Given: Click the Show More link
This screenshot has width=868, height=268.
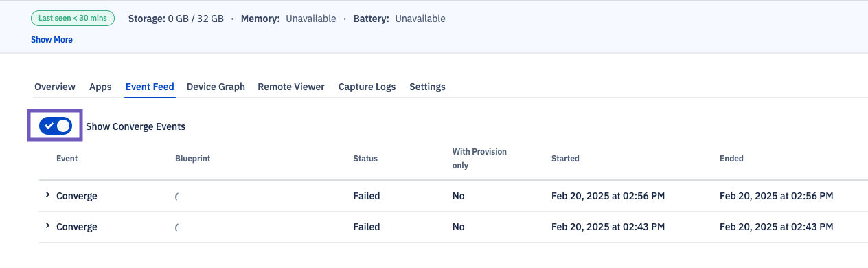Looking at the screenshot, I should 52,40.
